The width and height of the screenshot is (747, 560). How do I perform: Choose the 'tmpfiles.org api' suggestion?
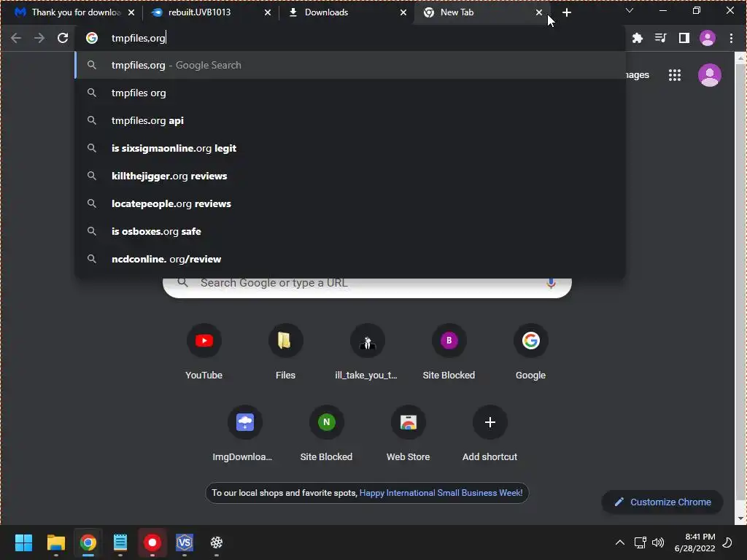tap(350, 120)
